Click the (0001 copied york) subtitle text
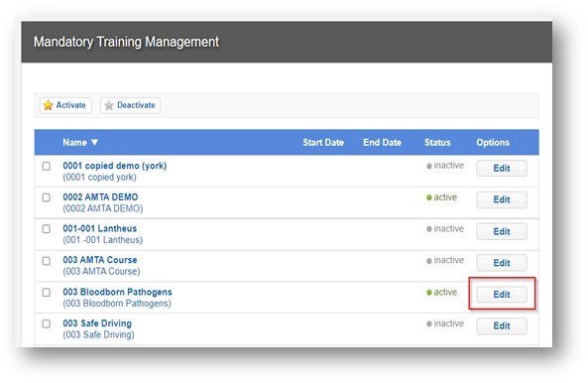The width and height of the screenshot is (588, 383). coord(99,177)
